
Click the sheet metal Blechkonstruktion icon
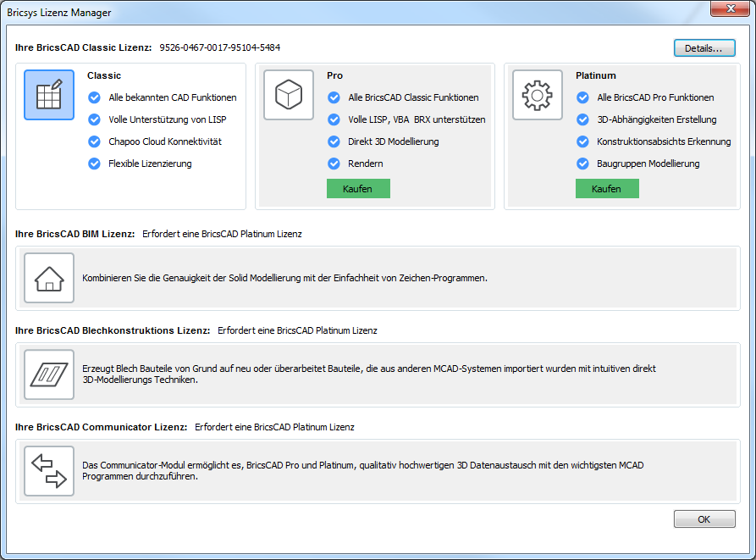49,374
